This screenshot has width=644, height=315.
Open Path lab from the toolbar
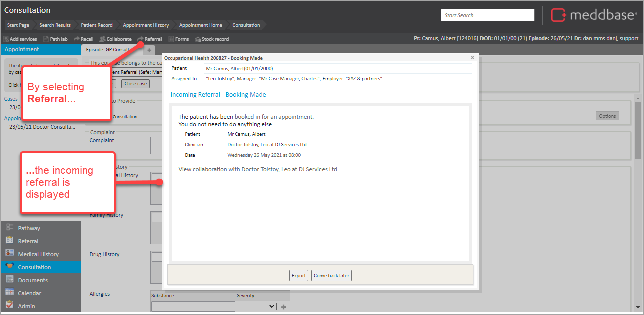(x=55, y=39)
